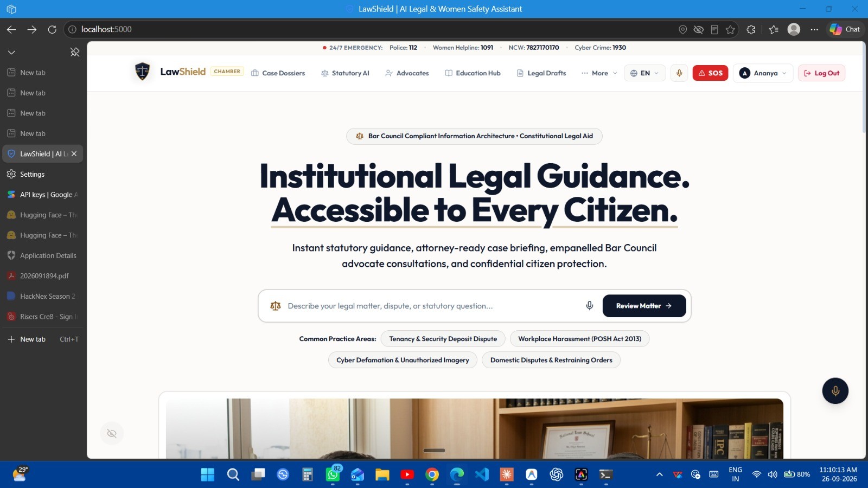The width and height of the screenshot is (868, 488).
Task: Expand the More navigation menu
Action: point(599,73)
